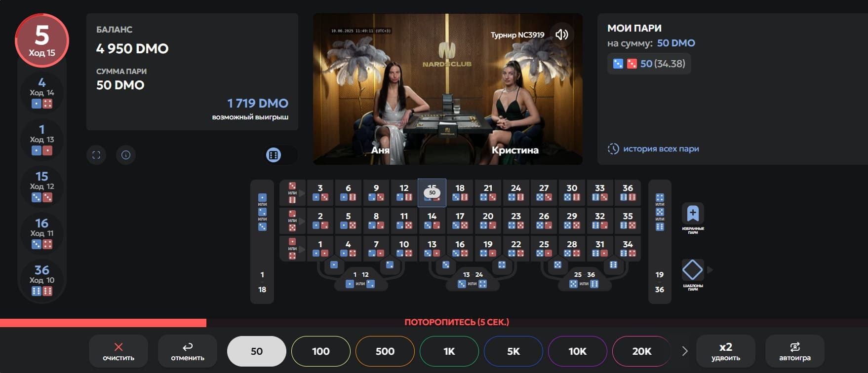Viewport: 868px width, 373px height.
Task: Select the 50 chip
Action: (257, 351)
